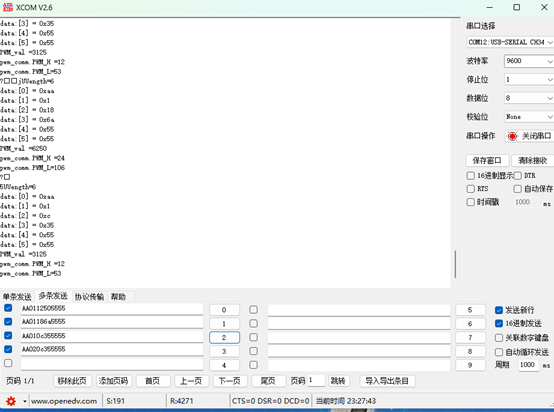Toggle the 发送新行 checkbox
The width and height of the screenshot is (554, 412).
click(499, 310)
